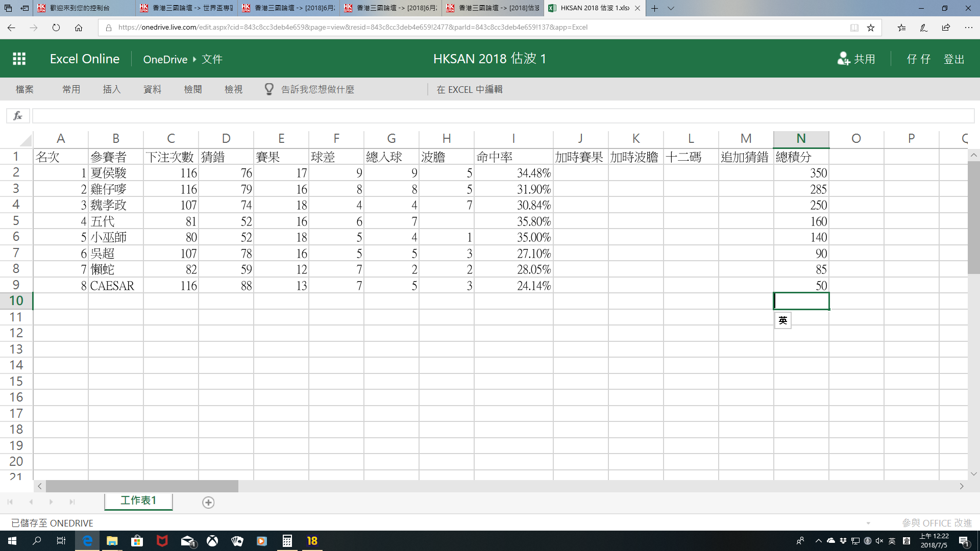
Task: Toggle the 英 input language indicator
Action: [892, 541]
